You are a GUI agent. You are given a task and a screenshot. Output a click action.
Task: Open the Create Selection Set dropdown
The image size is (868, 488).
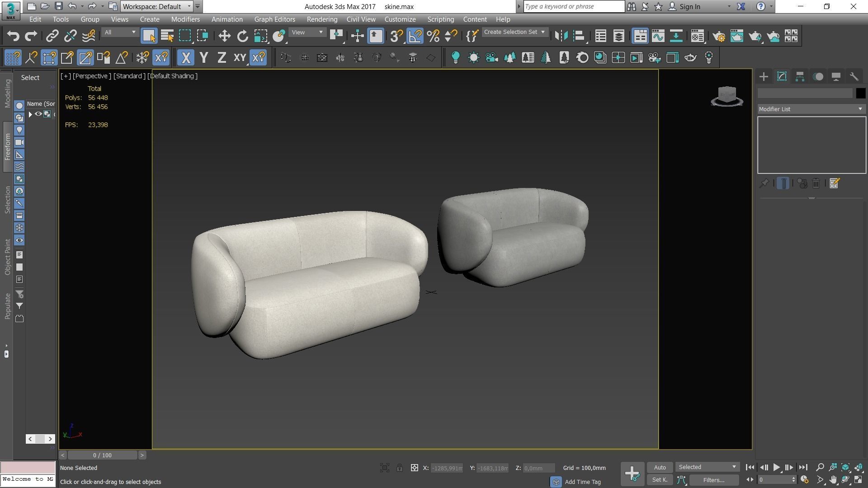point(514,32)
